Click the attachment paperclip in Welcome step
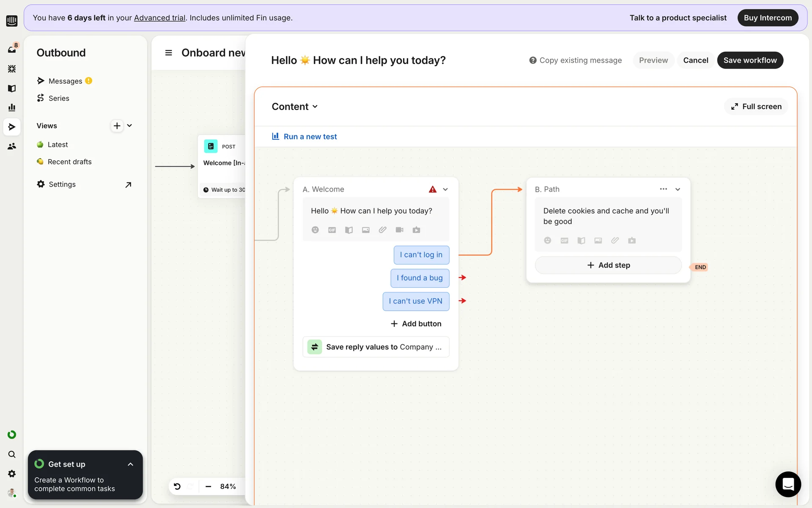Screen dimensions: 812x508 (x=382, y=230)
